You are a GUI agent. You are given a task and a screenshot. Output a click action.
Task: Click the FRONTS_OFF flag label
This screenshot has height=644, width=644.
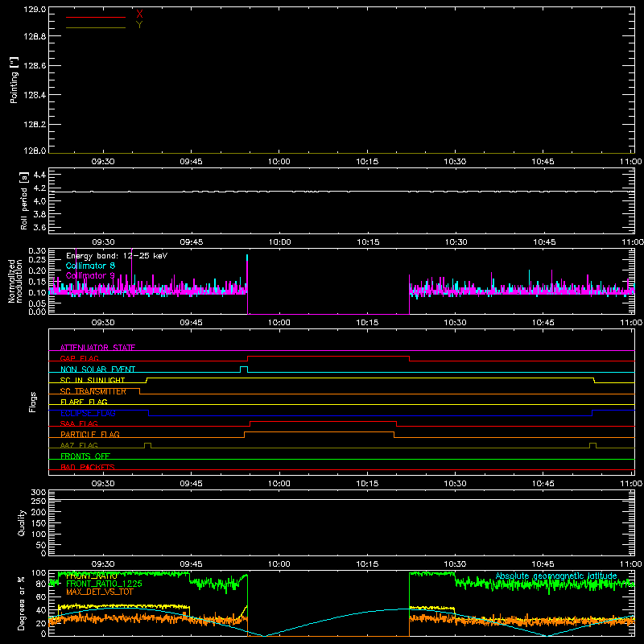pyautogui.click(x=85, y=456)
